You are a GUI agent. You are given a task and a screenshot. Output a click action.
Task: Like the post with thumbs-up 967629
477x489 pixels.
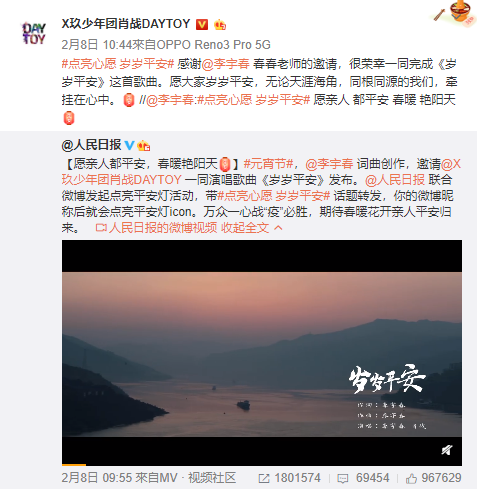coord(411,478)
